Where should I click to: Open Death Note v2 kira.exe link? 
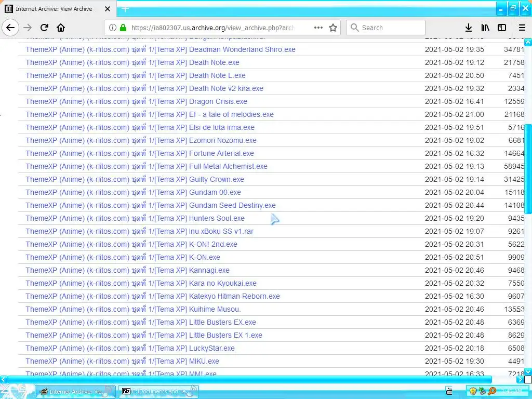(x=144, y=88)
